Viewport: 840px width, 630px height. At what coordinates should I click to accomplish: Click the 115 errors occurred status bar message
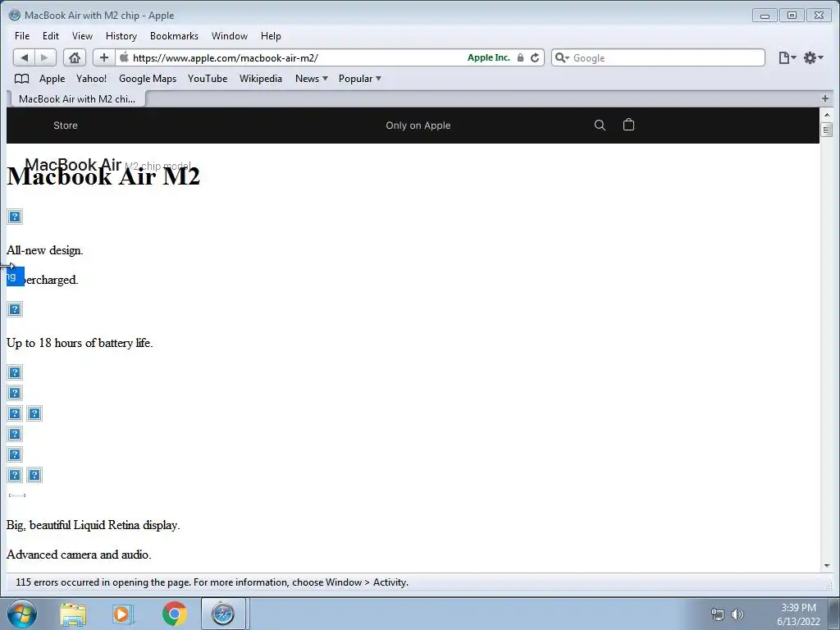(x=212, y=582)
